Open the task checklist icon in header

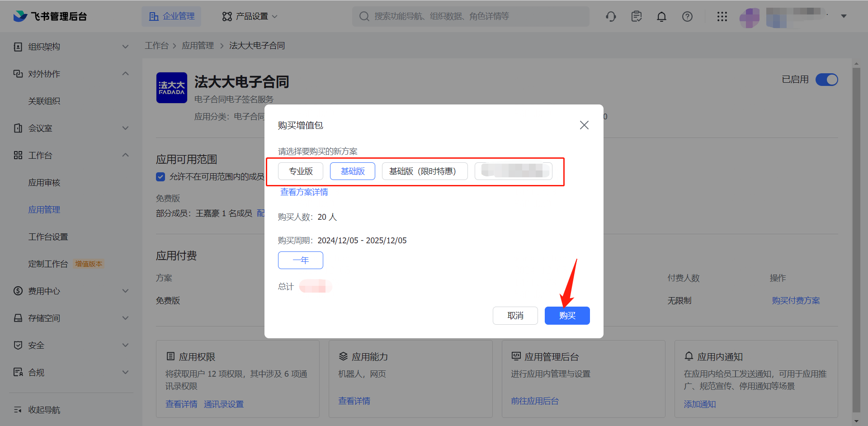pyautogui.click(x=637, y=16)
